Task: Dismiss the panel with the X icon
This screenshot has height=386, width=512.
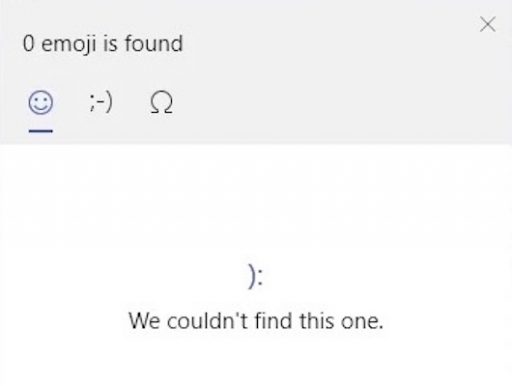Action: [x=488, y=24]
